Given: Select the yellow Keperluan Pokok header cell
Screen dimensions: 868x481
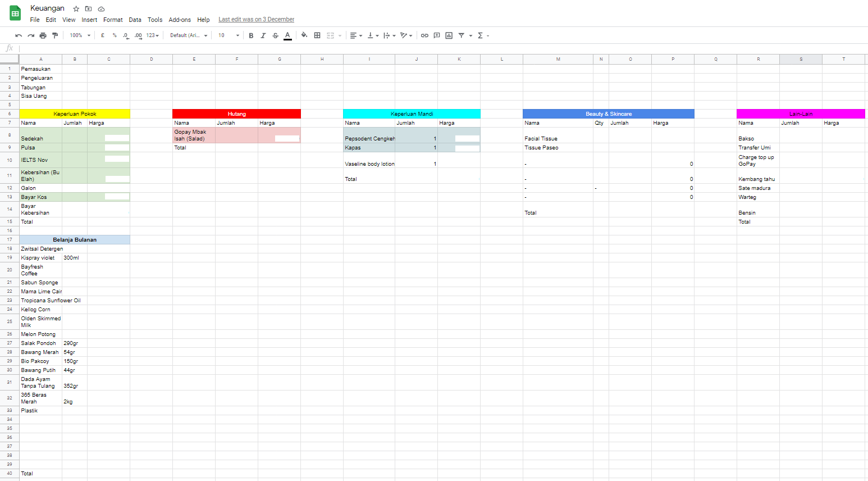Looking at the screenshot, I should 75,114.
